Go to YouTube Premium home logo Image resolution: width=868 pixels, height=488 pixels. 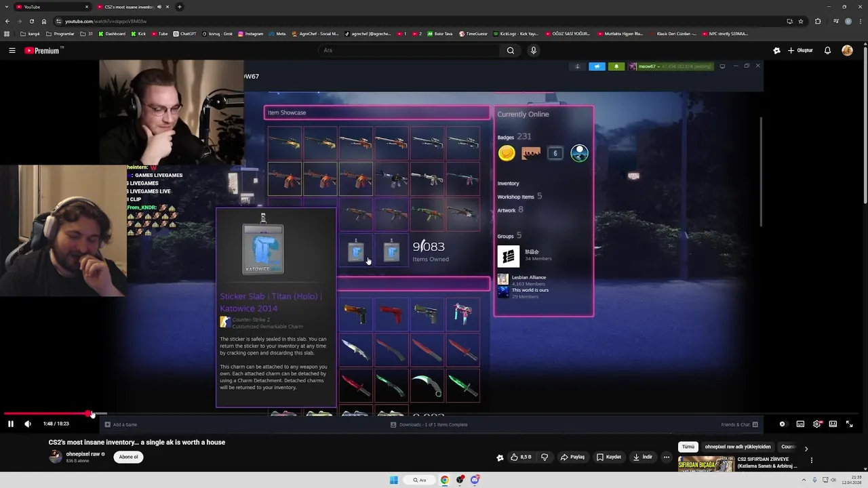(42, 50)
